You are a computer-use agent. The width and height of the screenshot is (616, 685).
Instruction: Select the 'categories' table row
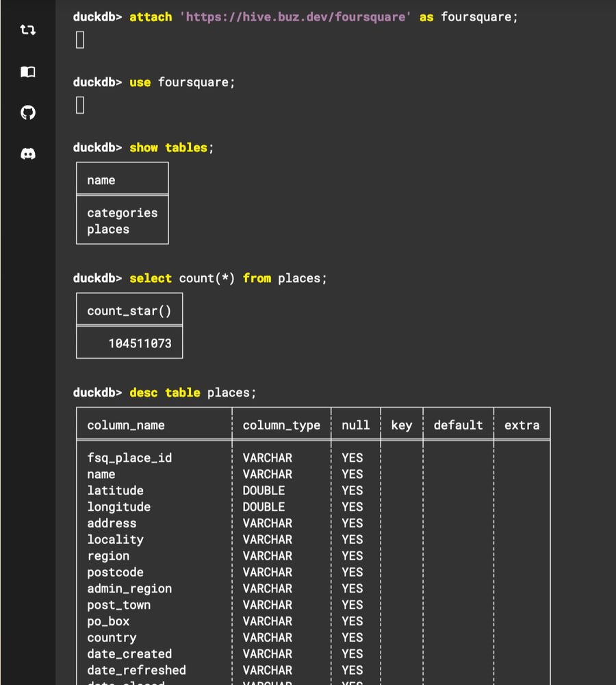(123, 213)
